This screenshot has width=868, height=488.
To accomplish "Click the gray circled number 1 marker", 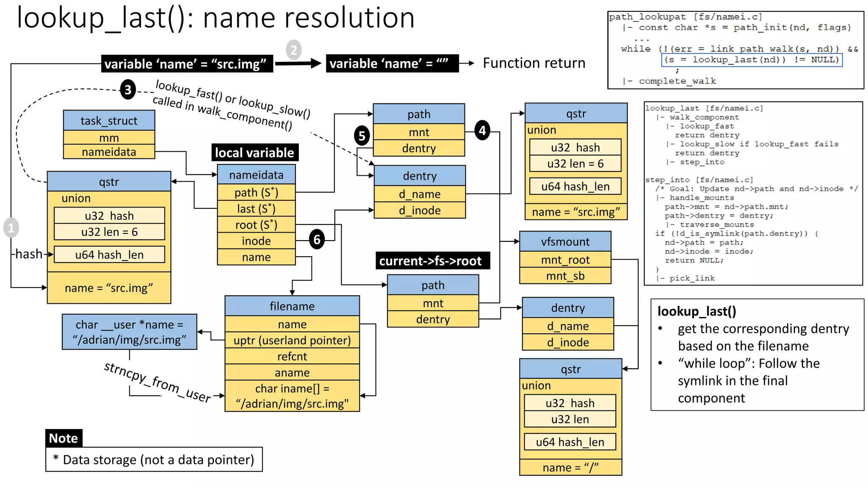I will 11,228.
